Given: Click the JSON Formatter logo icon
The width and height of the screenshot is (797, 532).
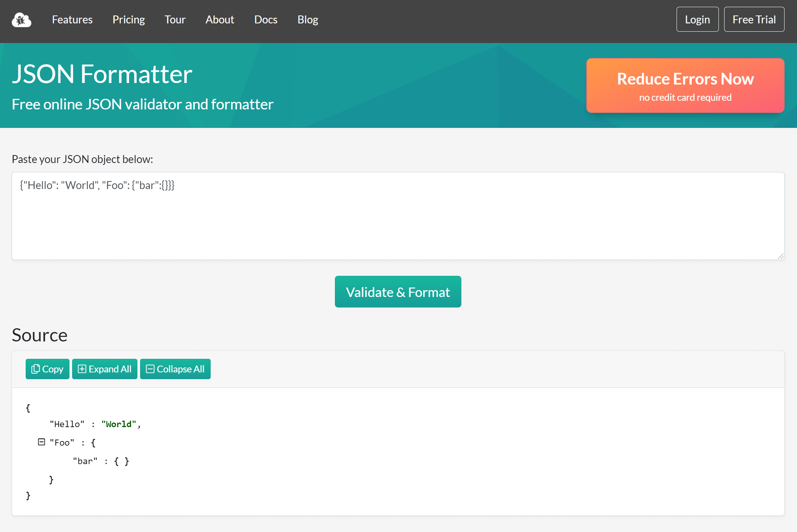Looking at the screenshot, I should point(22,20).
